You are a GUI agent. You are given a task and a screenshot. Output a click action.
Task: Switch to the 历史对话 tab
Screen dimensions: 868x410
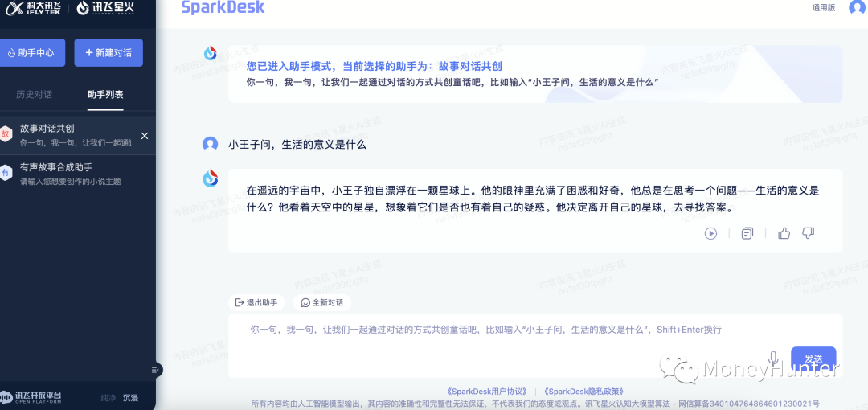pyautogui.click(x=34, y=94)
